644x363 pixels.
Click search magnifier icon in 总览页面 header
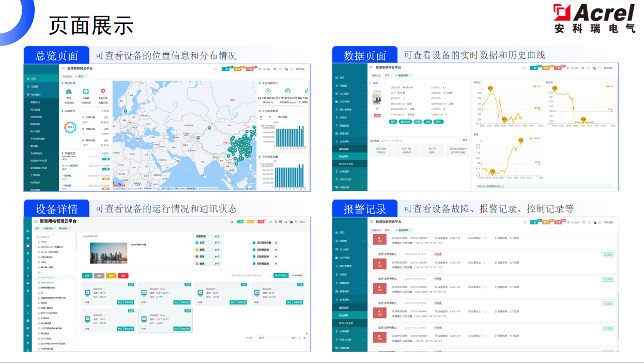[216, 69]
